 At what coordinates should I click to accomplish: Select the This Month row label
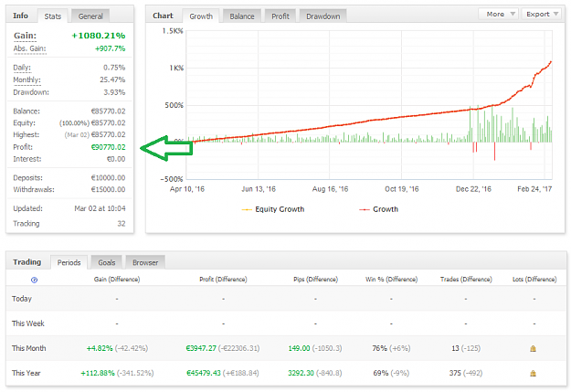coord(28,348)
